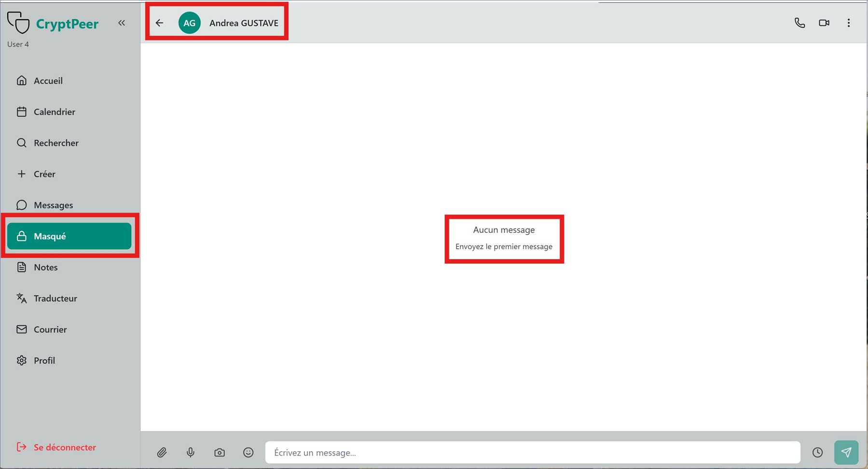Image resolution: width=868 pixels, height=469 pixels.
Task: Open the three-dot conversation options menu
Action: pyautogui.click(x=849, y=23)
